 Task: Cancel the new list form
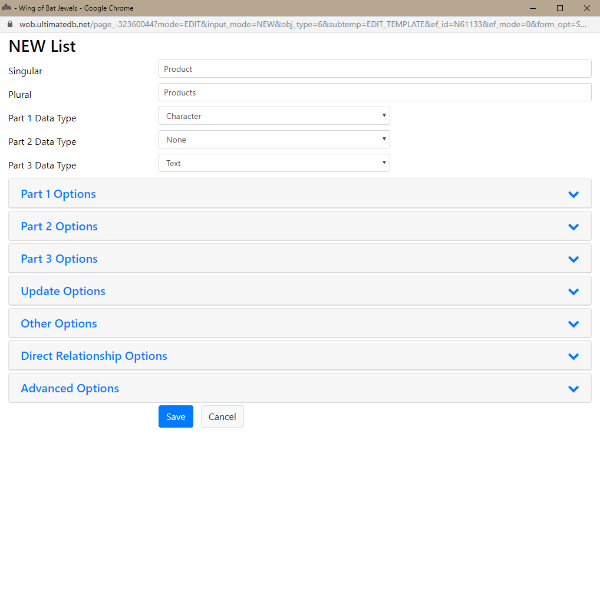click(x=222, y=417)
